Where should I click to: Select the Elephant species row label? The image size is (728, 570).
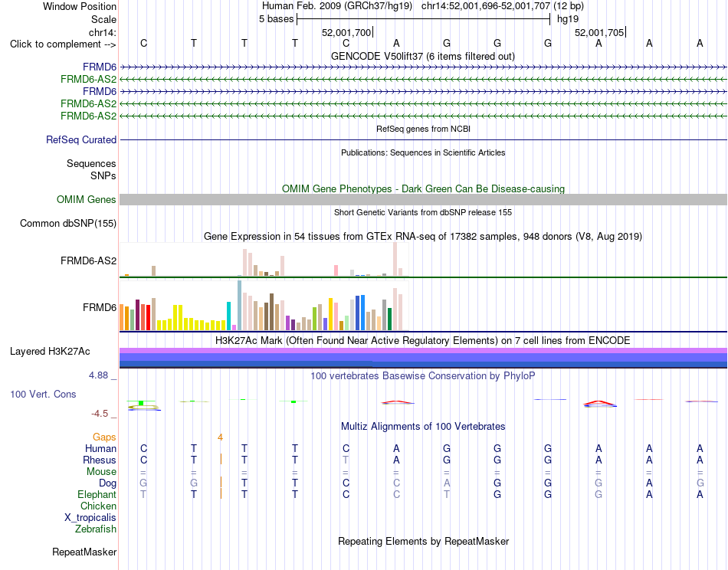click(97, 494)
